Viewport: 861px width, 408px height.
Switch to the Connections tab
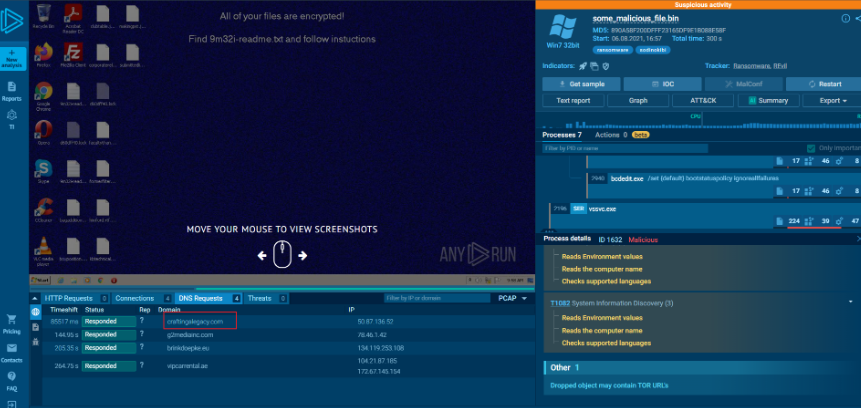point(141,298)
